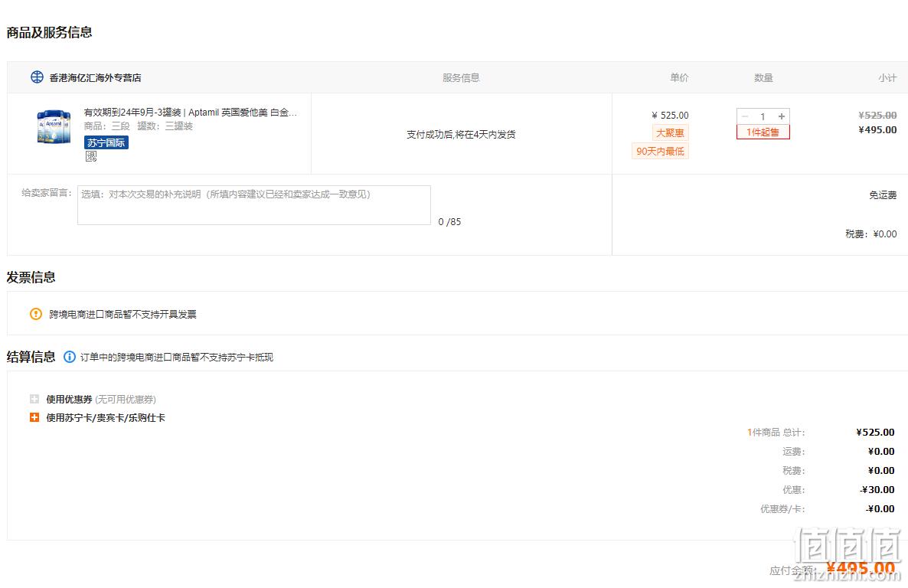Click the 商品及服务信息 heading
The width and height of the screenshot is (908, 588).
tap(49, 32)
